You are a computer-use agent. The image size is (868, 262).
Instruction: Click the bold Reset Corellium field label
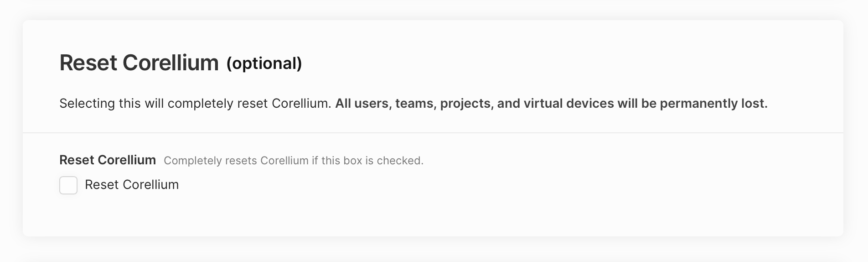click(x=108, y=160)
